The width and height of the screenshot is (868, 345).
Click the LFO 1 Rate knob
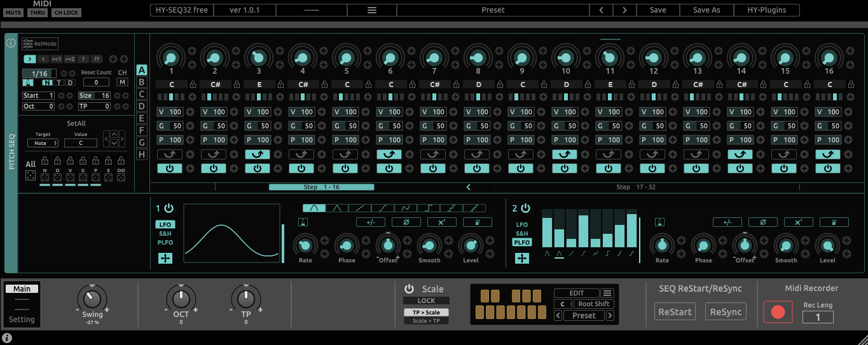[x=305, y=245]
